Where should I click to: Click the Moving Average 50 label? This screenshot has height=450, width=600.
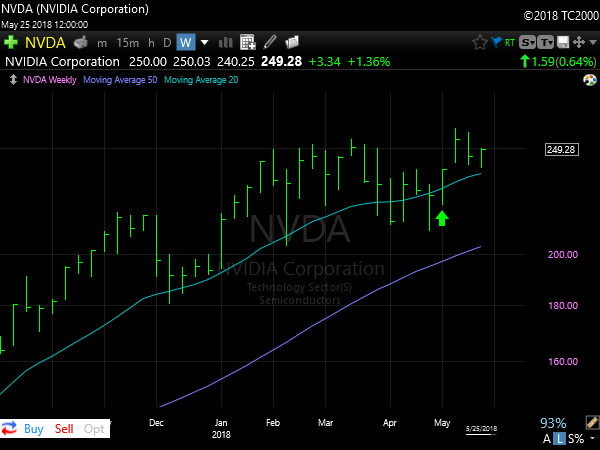[120, 80]
